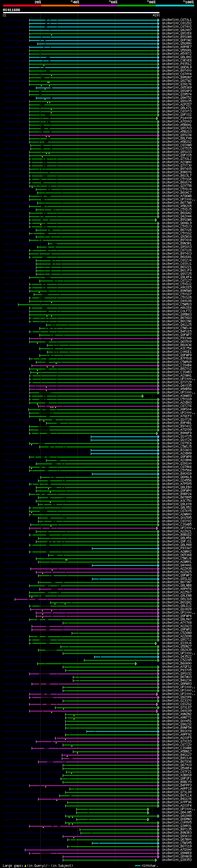The image size is (197, 868).
Task: Select the label UniRef100_C6THY4
Action: point(176,74)
